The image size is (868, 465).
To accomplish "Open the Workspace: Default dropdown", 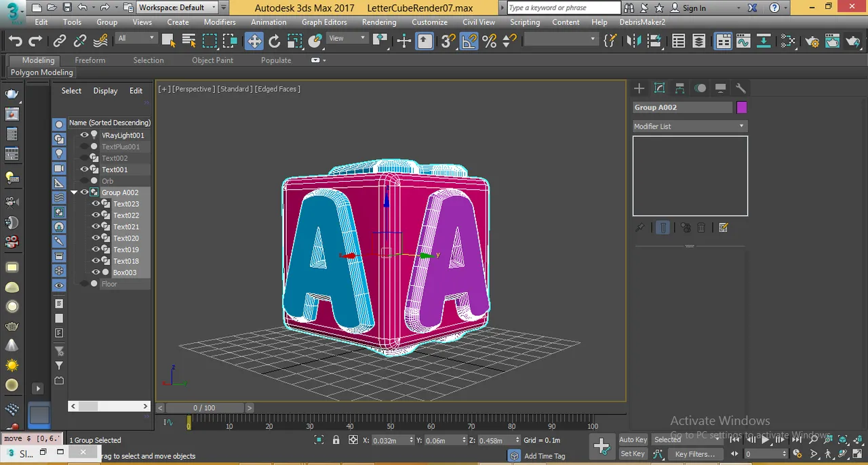I will pyautogui.click(x=178, y=7).
